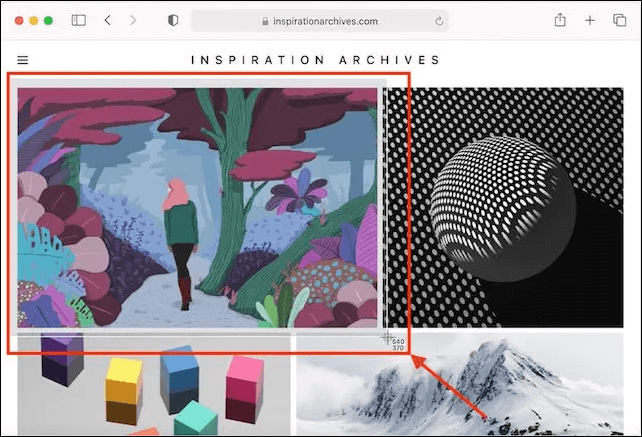Screen dimensions: 642x437
Task: Click the lock icon in address bar
Action: point(265,21)
